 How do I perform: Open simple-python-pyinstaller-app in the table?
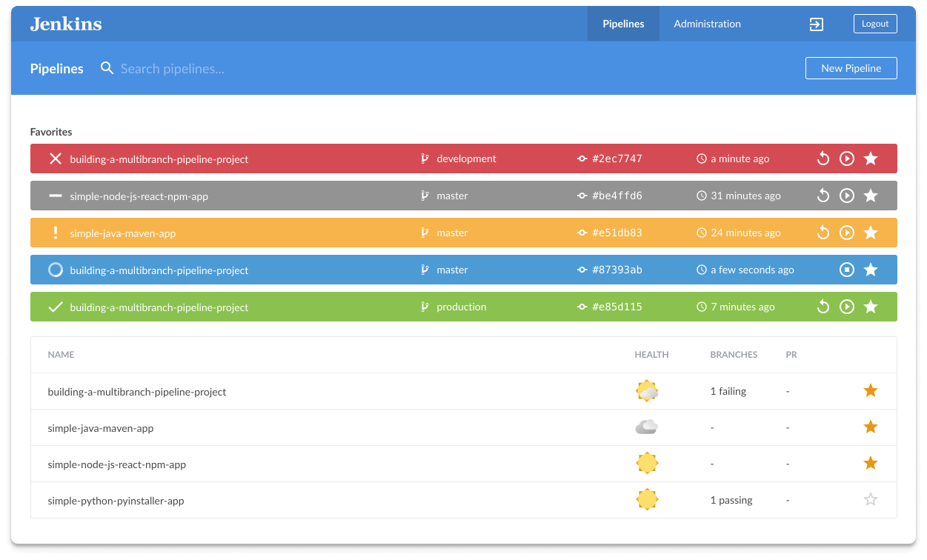[116, 501]
